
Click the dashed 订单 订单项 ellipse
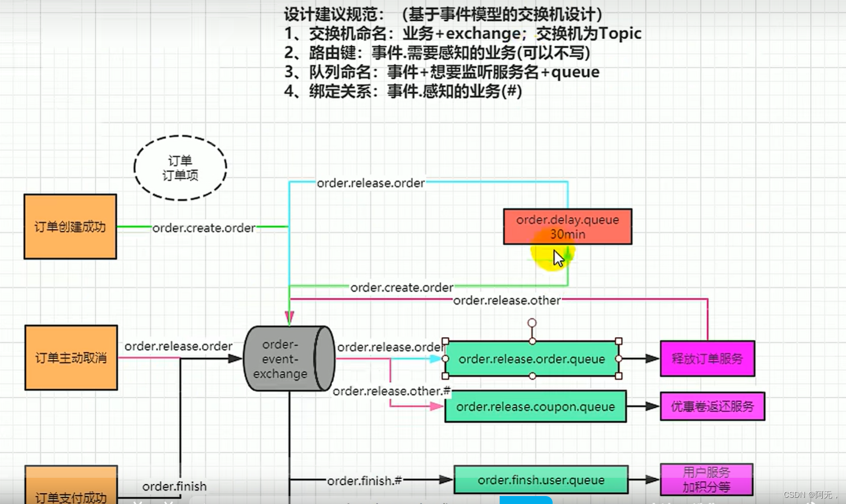pos(180,168)
